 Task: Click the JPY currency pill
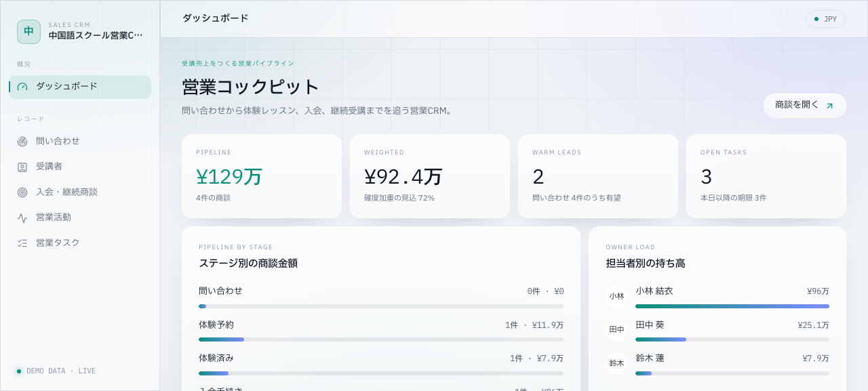[x=825, y=19]
